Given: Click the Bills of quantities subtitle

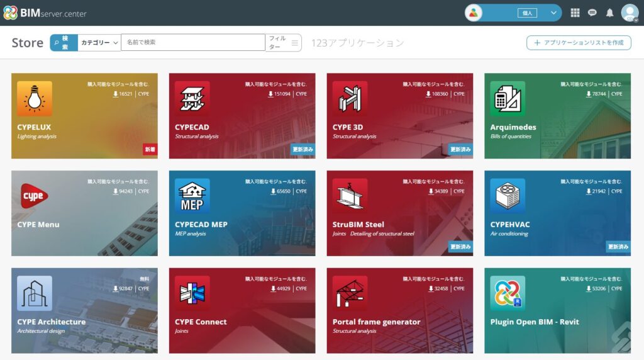Looking at the screenshot, I should pyautogui.click(x=511, y=137).
